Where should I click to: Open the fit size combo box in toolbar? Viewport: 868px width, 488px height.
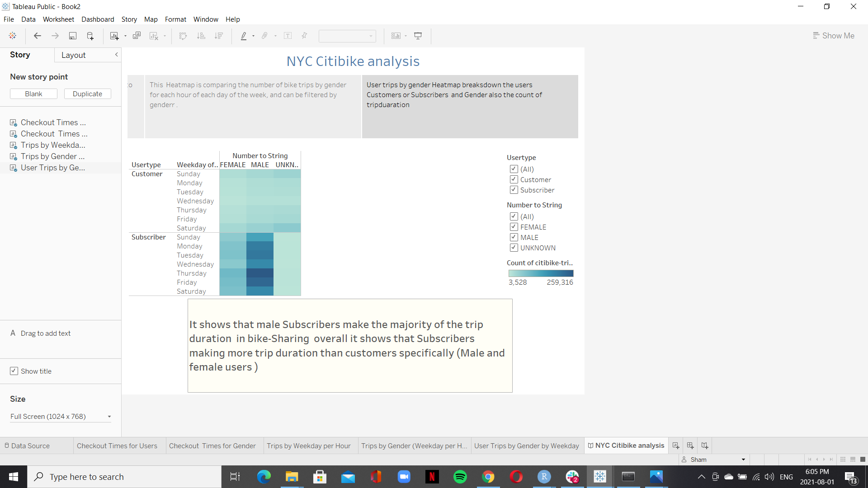(x=347, y=36)
